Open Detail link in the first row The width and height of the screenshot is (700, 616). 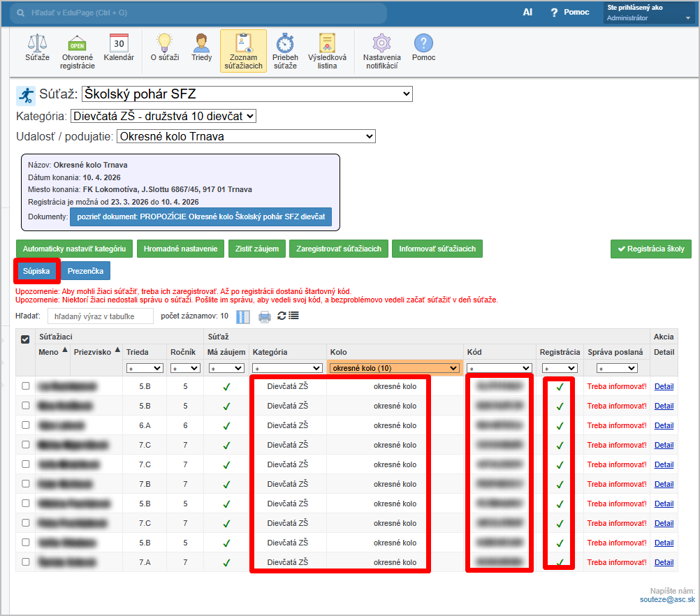pos(664,386)
